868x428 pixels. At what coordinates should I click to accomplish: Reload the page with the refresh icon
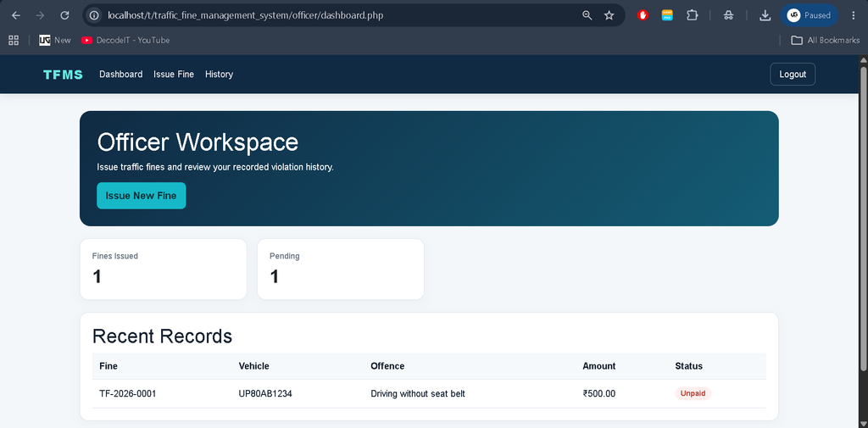tap(64, 15)
